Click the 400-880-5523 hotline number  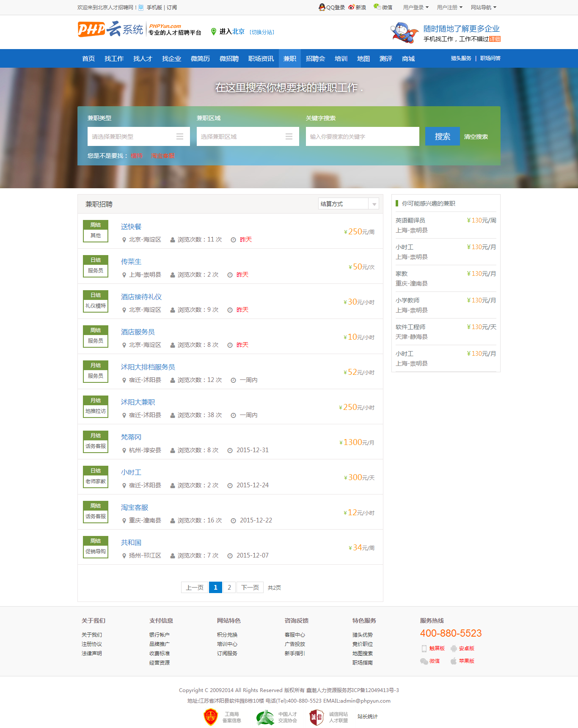[451, 633]
